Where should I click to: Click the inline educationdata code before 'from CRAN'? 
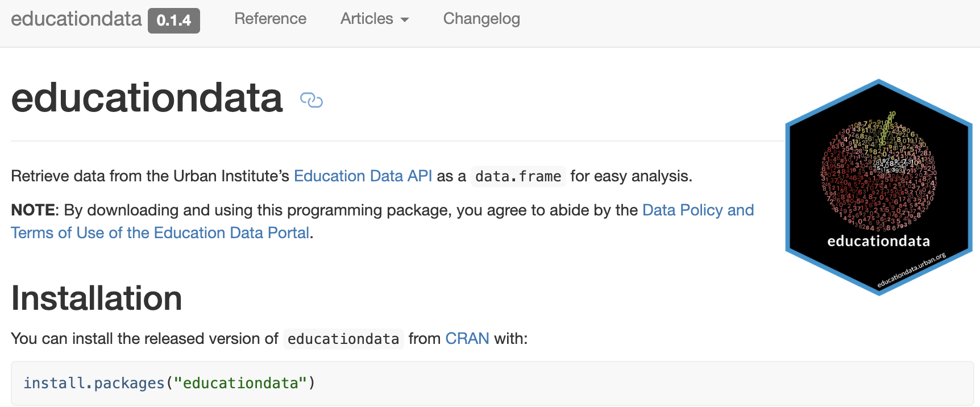[343, 339]
